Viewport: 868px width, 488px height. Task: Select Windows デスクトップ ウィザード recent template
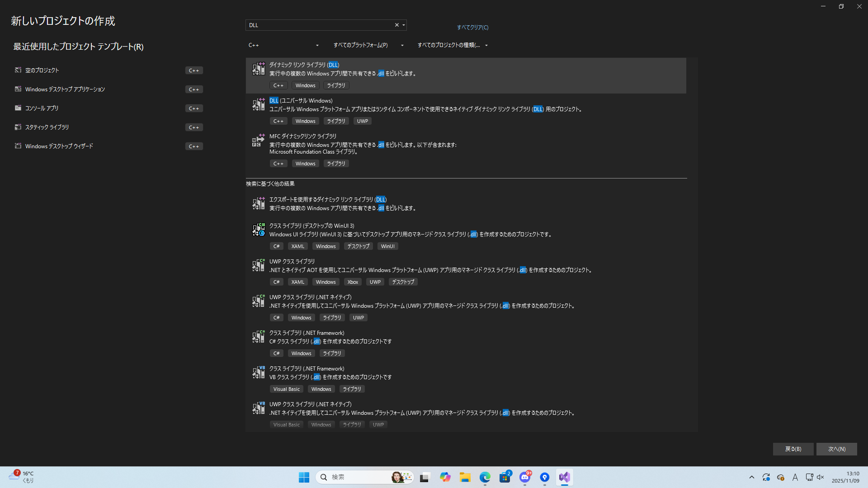click(59, 146)
